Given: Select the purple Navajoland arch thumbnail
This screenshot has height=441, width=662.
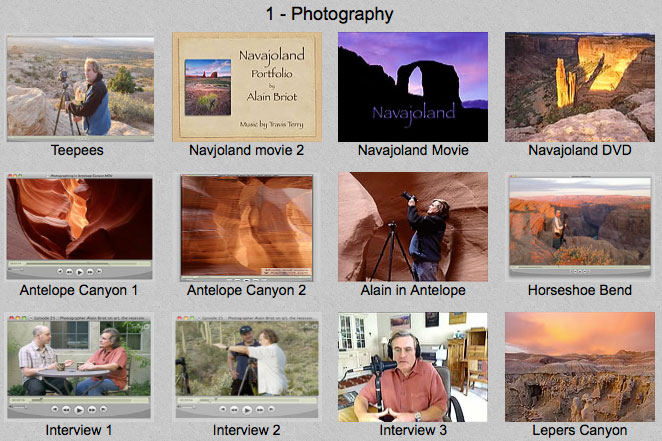Looking at the screenshot, I should (x=413, y=87).
